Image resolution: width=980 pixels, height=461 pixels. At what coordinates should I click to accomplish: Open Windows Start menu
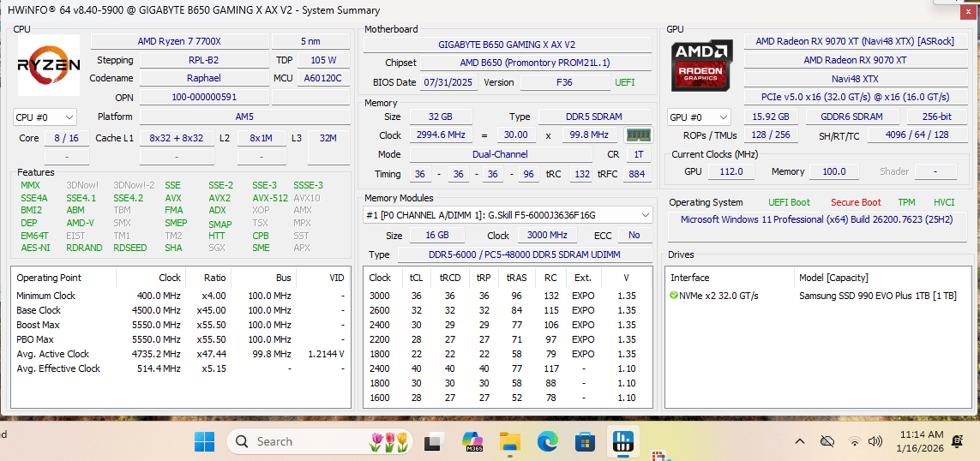point(204,442)
